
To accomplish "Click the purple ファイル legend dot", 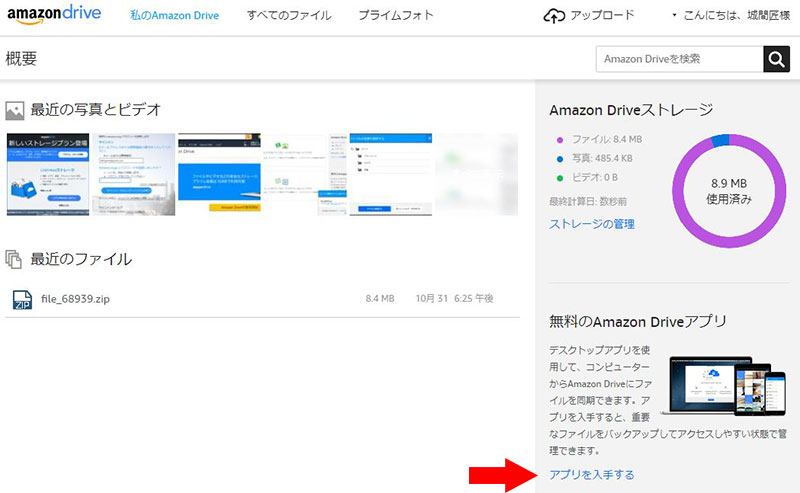I will tap(560, 140).
